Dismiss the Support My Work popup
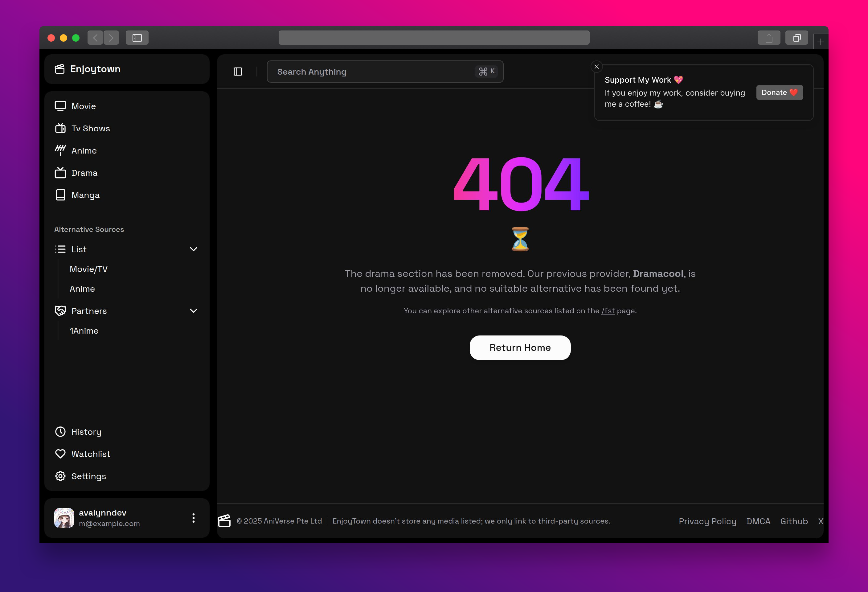The image size is (868, 592). [x=596, y=67]
